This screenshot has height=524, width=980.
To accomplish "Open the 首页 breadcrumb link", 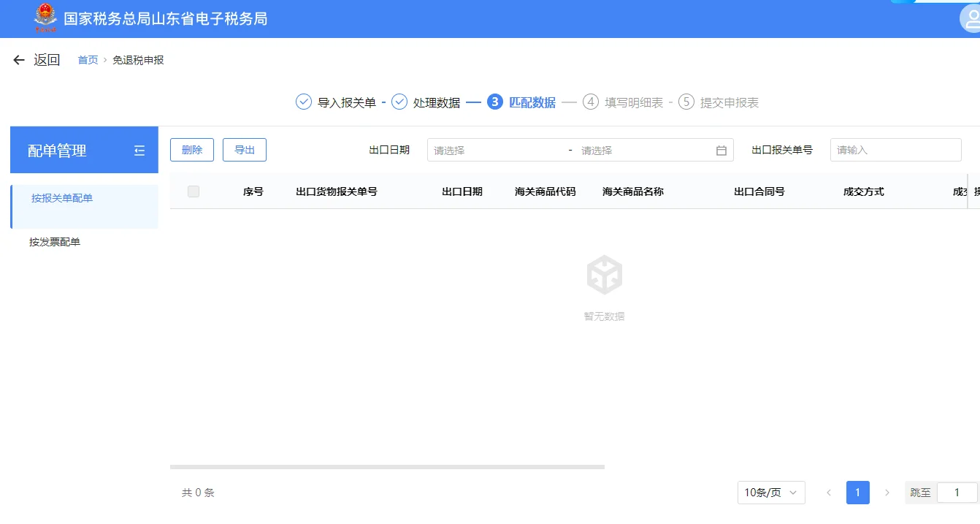I will (x=87, y=60).
